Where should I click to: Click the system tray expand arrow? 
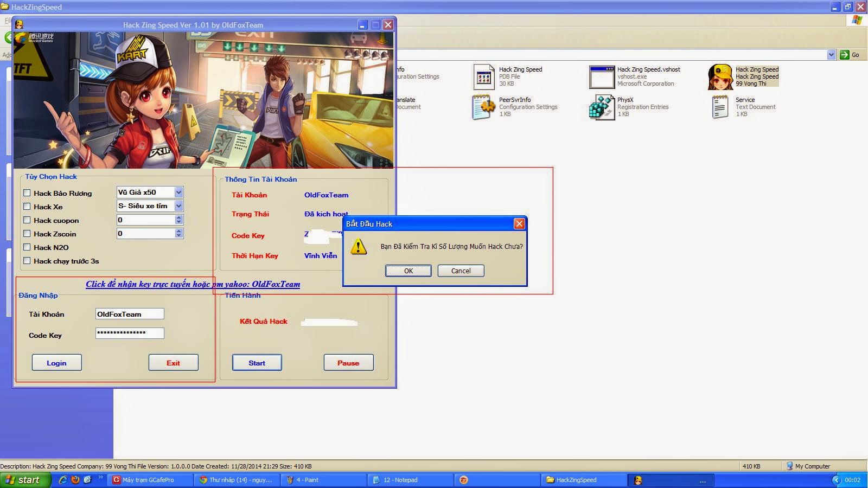point(836,480)
